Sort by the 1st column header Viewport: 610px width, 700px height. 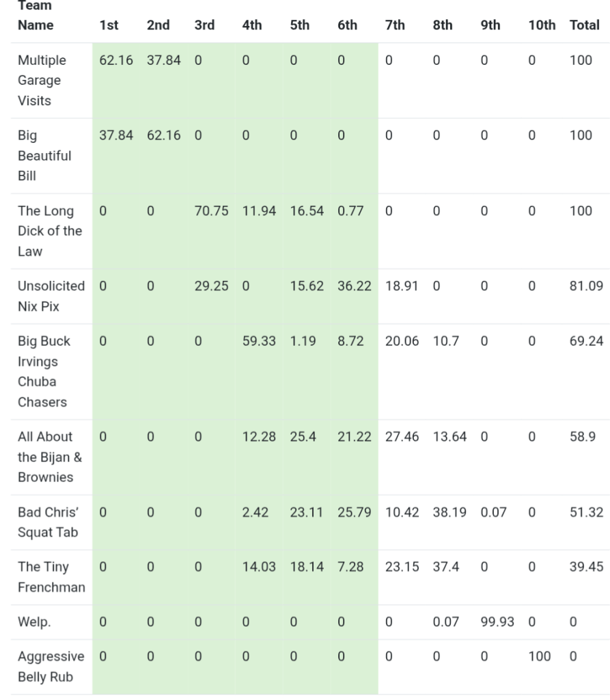[x=109, y=25]
